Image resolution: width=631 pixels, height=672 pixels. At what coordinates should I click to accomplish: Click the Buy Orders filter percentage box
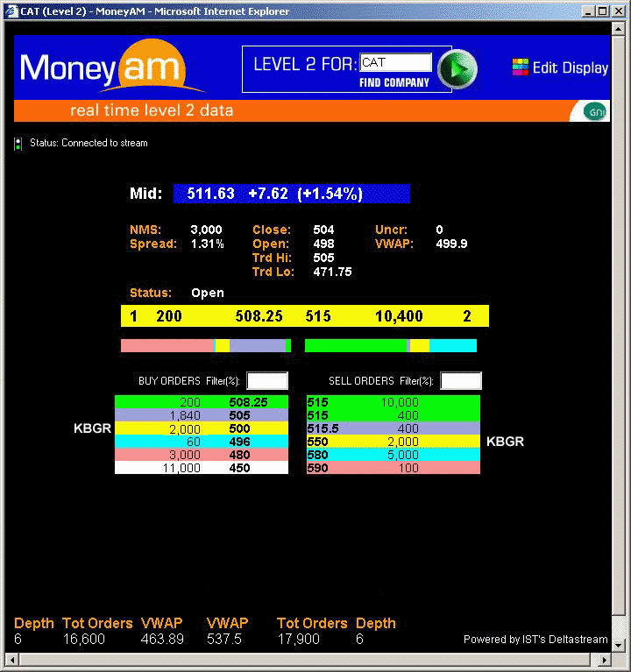267,381
